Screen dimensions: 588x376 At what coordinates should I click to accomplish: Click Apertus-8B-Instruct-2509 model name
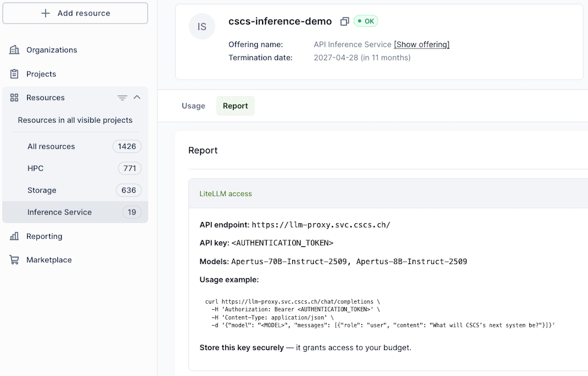click(x=411, y=261)
